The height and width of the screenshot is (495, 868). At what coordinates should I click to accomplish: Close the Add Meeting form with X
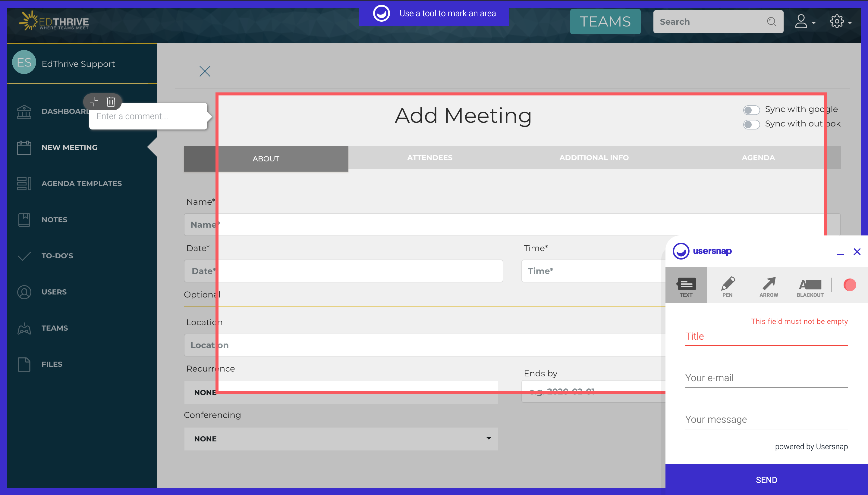[x=205, y=71]
